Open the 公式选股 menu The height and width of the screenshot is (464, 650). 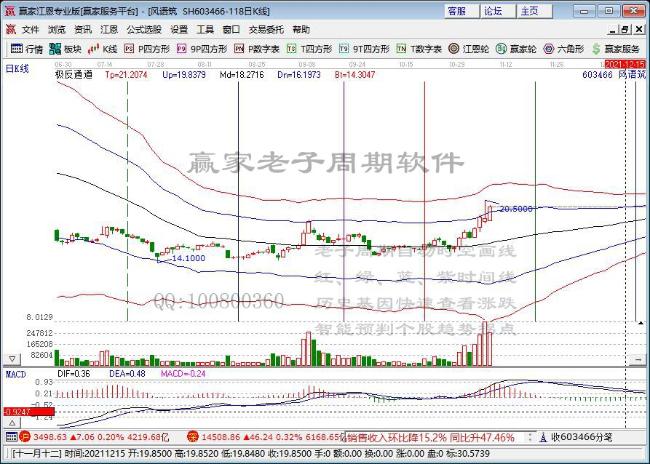tap(144, 29)
